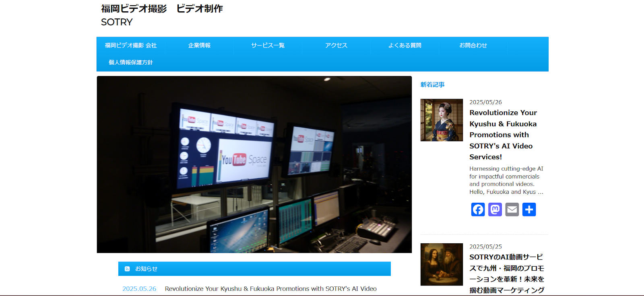Click the お知らせ section header

[x=254, y=269]
